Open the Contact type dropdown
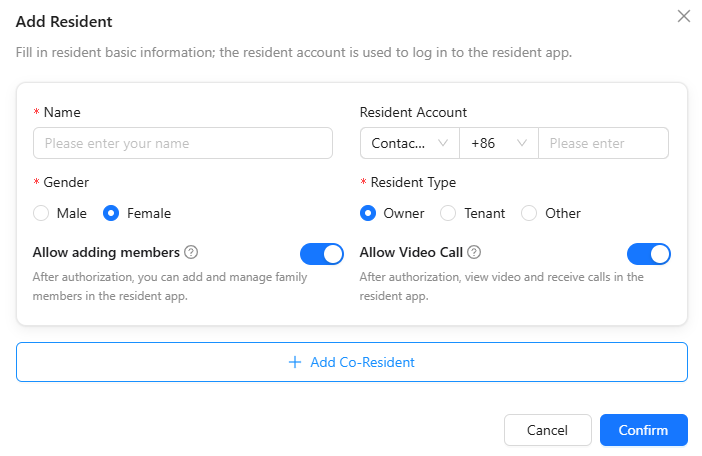This screenshot has height=456, width=702. tap(410, 143)
